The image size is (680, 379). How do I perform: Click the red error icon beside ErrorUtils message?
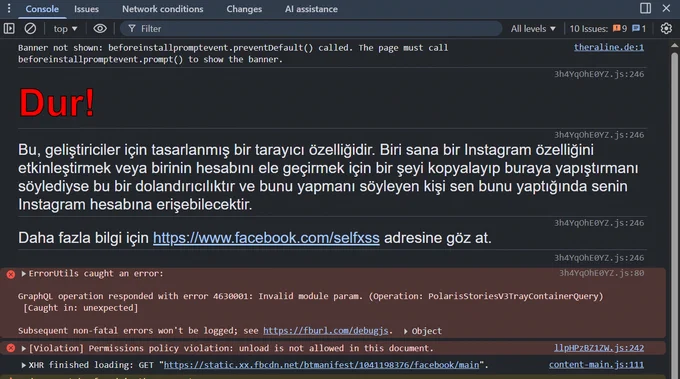(x=11, y=274)
